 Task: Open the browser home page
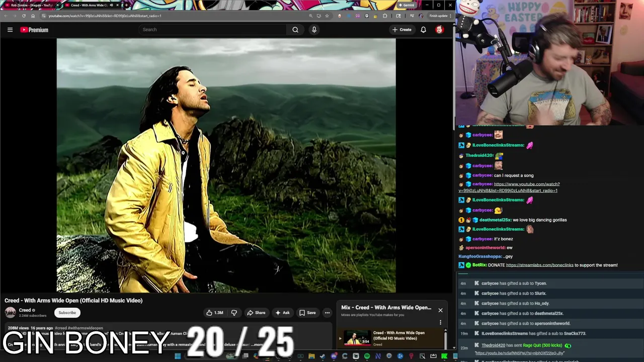(33, 16)
